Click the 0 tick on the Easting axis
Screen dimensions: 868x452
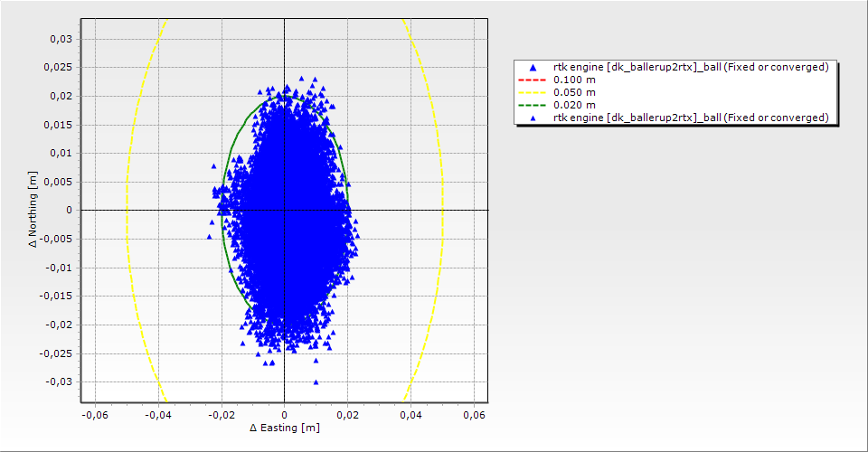tap(285, 415)
